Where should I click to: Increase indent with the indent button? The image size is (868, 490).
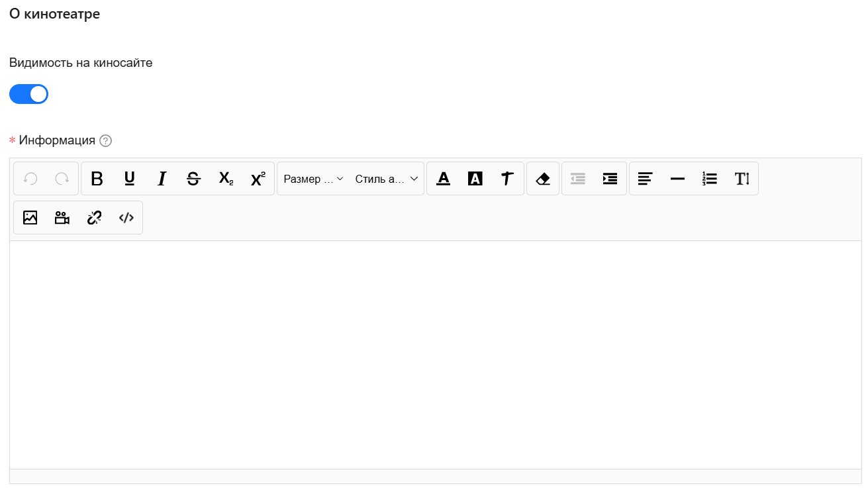click(610, 179)
